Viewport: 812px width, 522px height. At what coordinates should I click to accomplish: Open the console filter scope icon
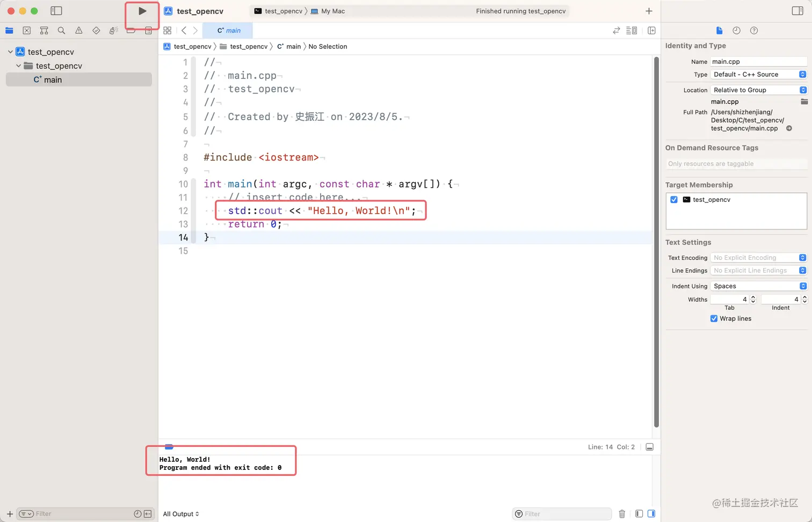[x=519, y=514]
